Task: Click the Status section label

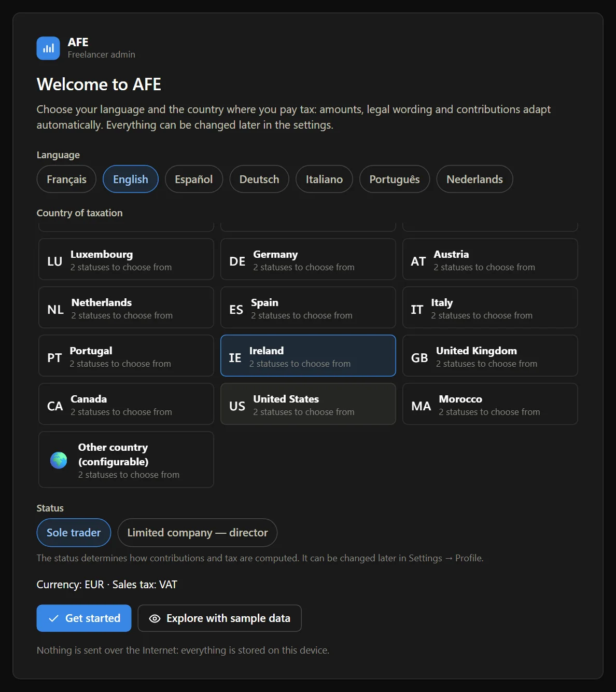Action: coord(50,508)
